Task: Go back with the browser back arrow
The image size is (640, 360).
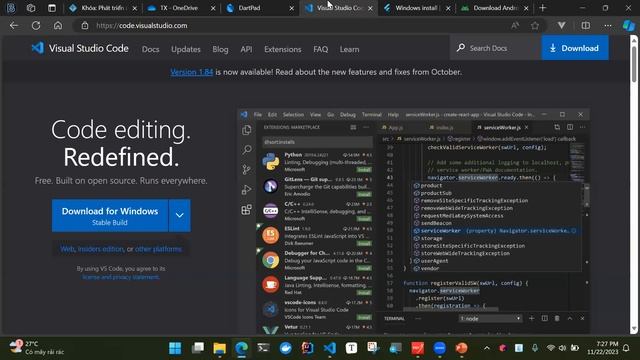Action: (x=14, y=25)
